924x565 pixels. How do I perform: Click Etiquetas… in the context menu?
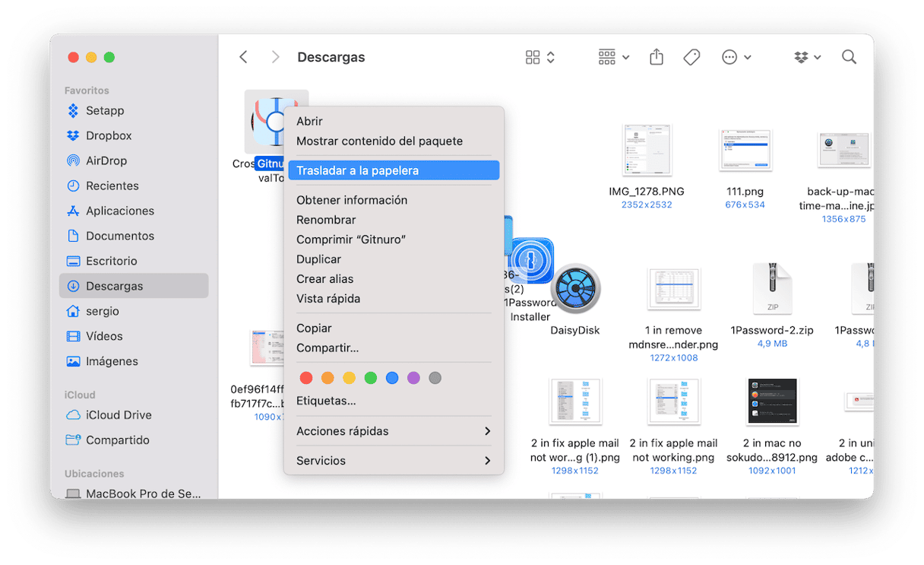pos(326,401)
